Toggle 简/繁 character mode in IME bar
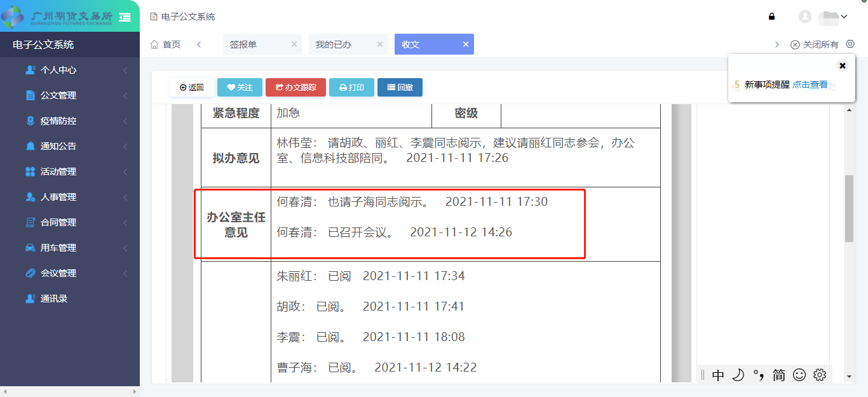Image resolution: width=868 pixels, height=397 pixels. click(x=776, y=375)
